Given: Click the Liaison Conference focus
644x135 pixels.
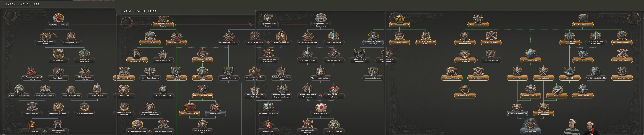Looking at the screenshot, I should [x=150, y=38].
